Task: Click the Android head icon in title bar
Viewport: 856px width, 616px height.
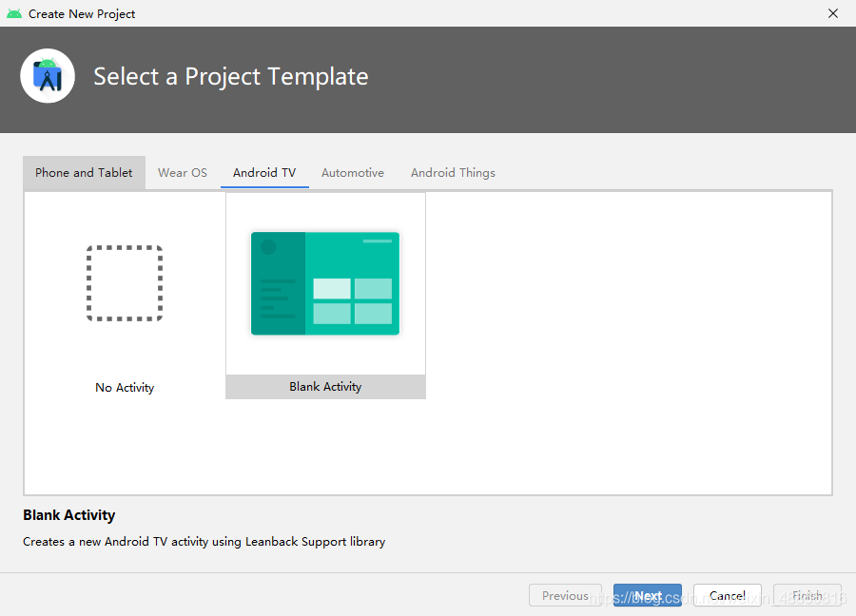Action: pyautogui.click(x=14, y=13)
